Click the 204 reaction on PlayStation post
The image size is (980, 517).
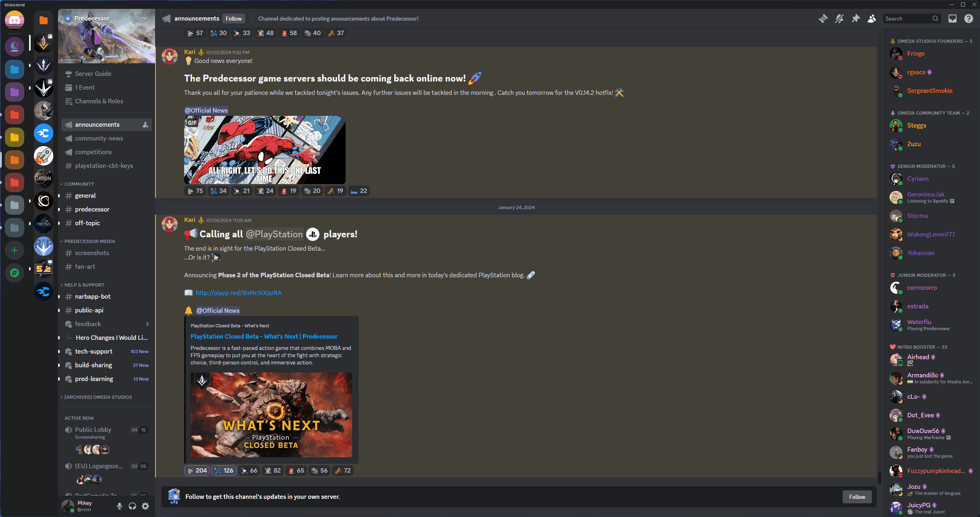click(197, 471)
